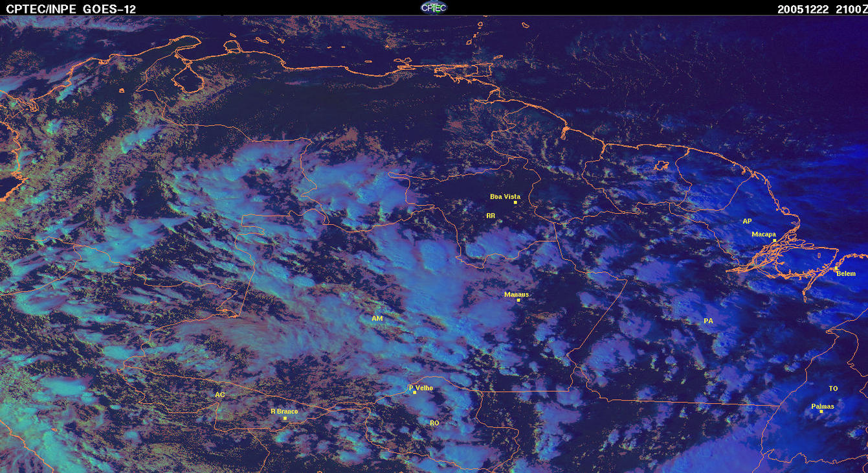
Task: Click the P Velho city label
Action: point(421,387)
